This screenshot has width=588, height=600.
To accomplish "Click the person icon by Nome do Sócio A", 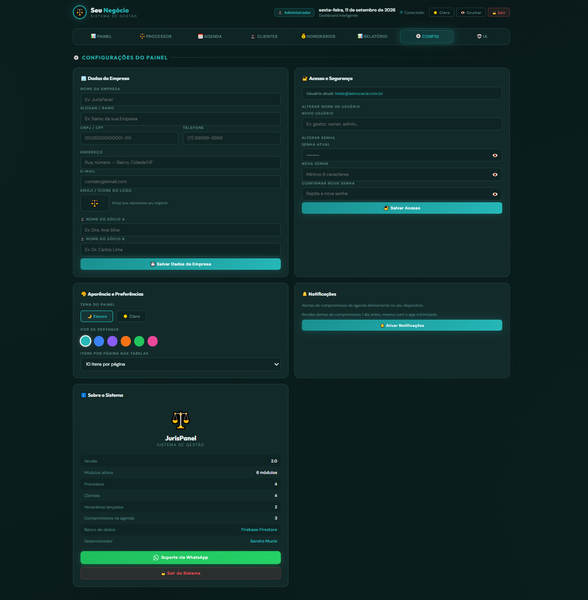I will [x=82, y=220].
